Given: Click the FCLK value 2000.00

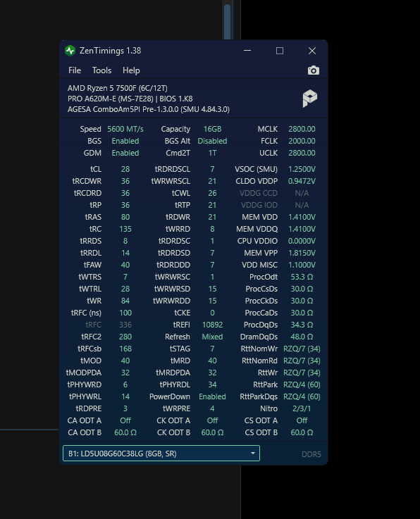Looking at the screenshot, I should [302, 141].
